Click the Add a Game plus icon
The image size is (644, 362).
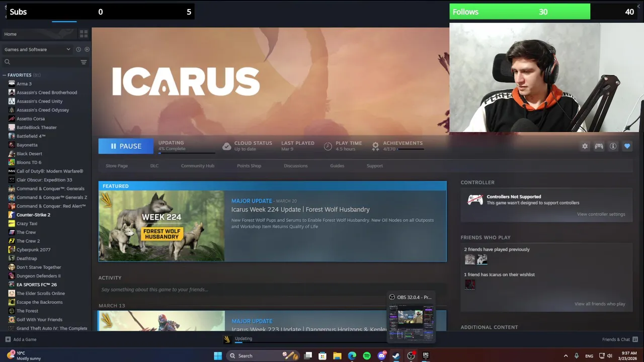[8, 339]
